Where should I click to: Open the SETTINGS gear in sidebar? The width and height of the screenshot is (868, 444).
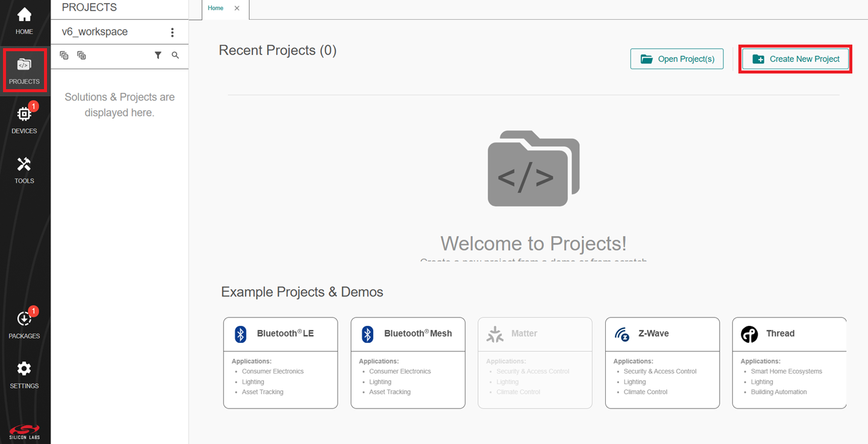click(x=24, y=374)
